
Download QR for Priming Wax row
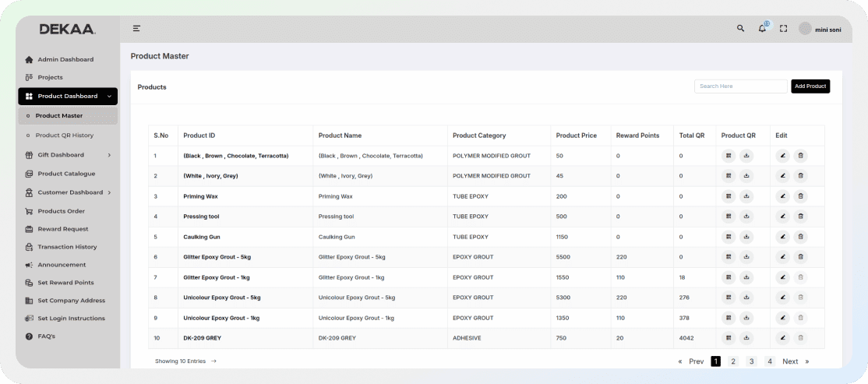click(x=746, y=196)
